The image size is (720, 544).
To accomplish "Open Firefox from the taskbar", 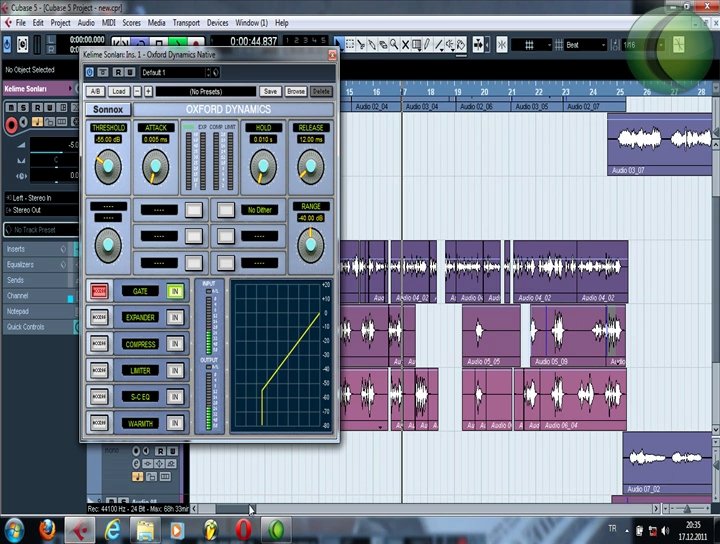I will 47,530.
